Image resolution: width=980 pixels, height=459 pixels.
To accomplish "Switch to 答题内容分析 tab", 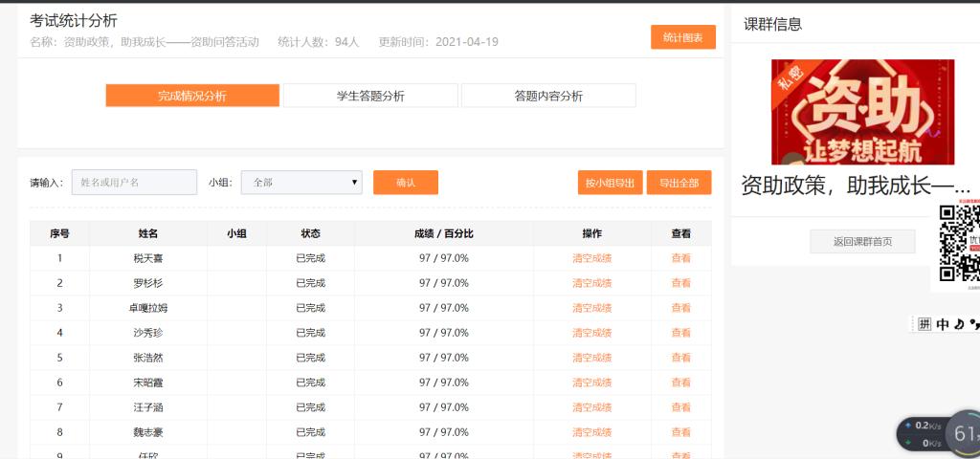I will tap(548, 96).
